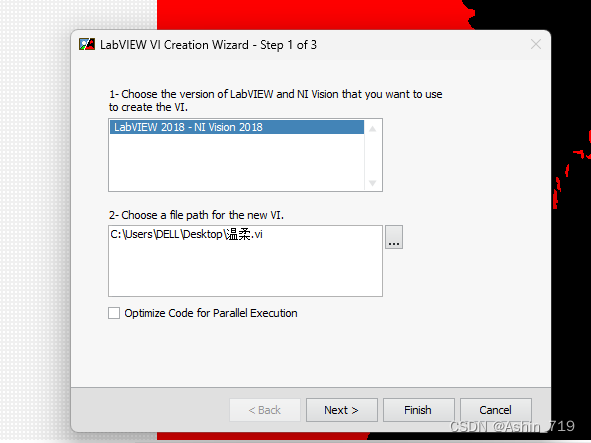The image size is (591, 443).
Task: Click the version list's scroll down arrow
Action: pos(373,183)
